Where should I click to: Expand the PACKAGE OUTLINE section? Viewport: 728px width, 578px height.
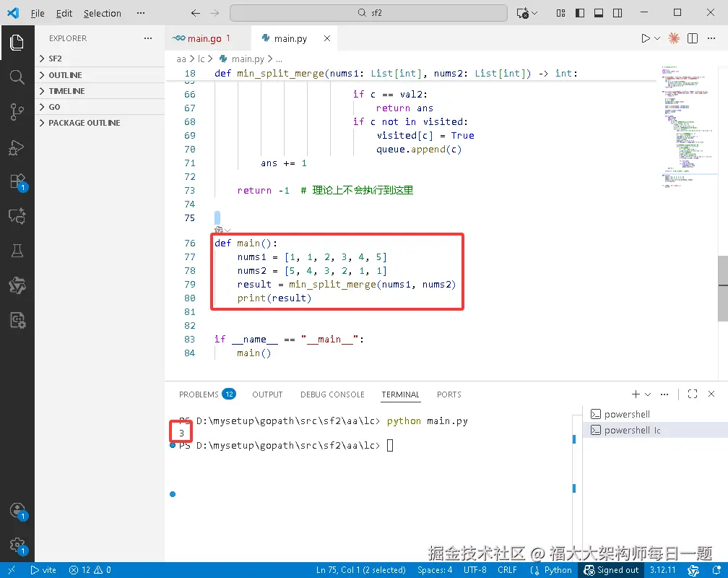tap(100, 123)
